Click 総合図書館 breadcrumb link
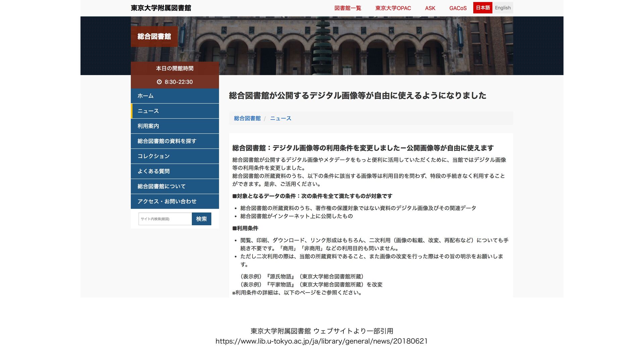Screen dimensions: 644x362 pos(247,118)
